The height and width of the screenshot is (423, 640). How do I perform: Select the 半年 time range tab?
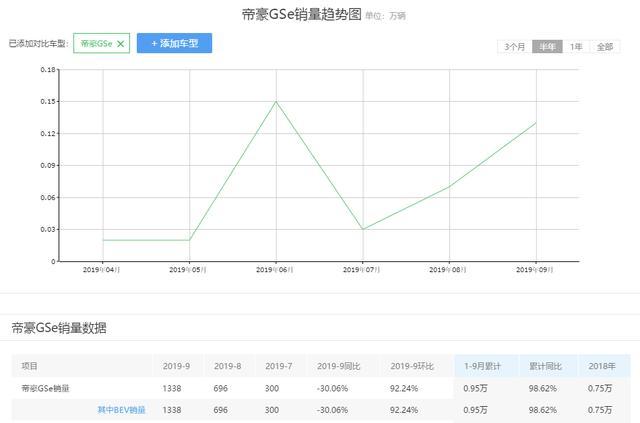coord(547,47)
